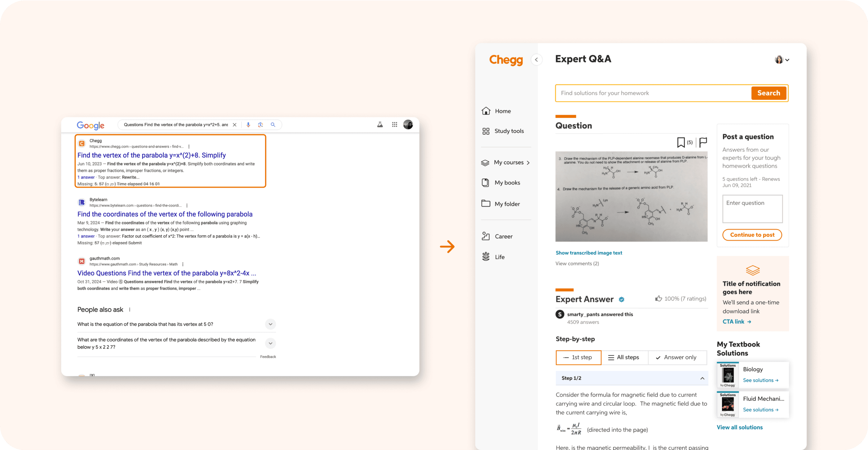Collapse the Chegg sidebar with chevron button
The image size is (868, 450).
click(x=536, y=60)
